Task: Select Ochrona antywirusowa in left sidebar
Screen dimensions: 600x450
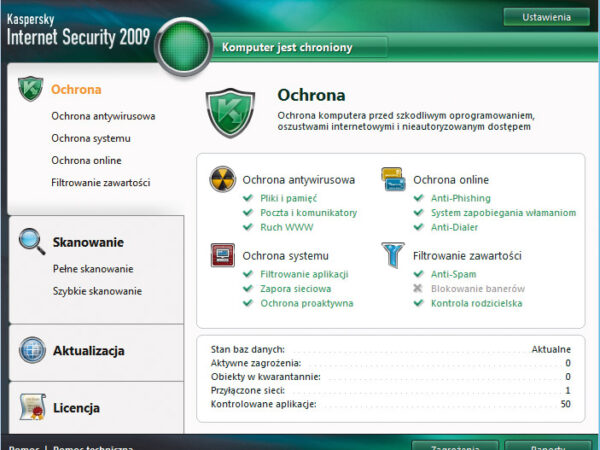Action: 103,116
